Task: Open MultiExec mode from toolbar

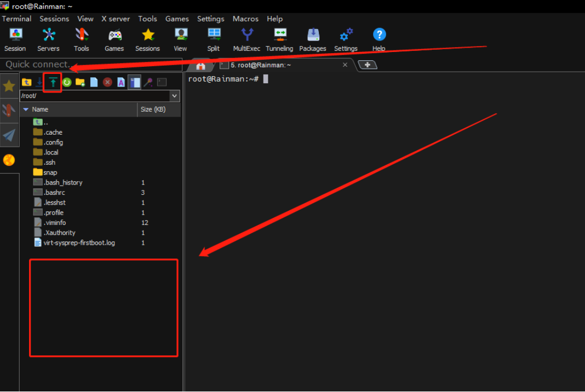Action: click(x=246, y=39)
